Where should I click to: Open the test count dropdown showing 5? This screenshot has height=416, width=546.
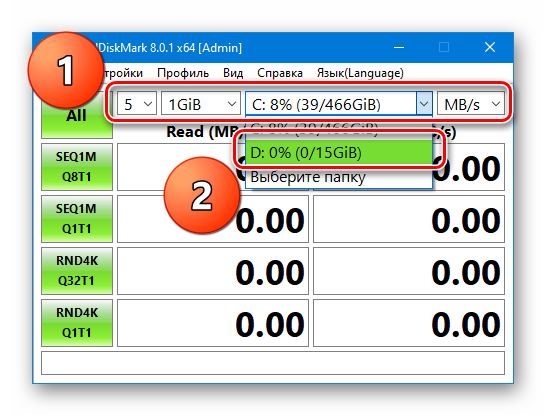tap(136, 104)
